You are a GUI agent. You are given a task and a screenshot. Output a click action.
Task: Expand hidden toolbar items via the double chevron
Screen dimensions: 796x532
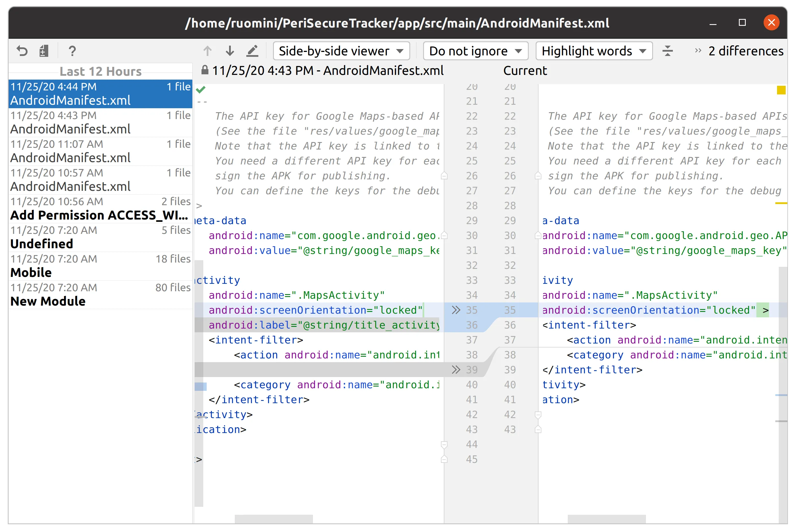click(698, 51)
